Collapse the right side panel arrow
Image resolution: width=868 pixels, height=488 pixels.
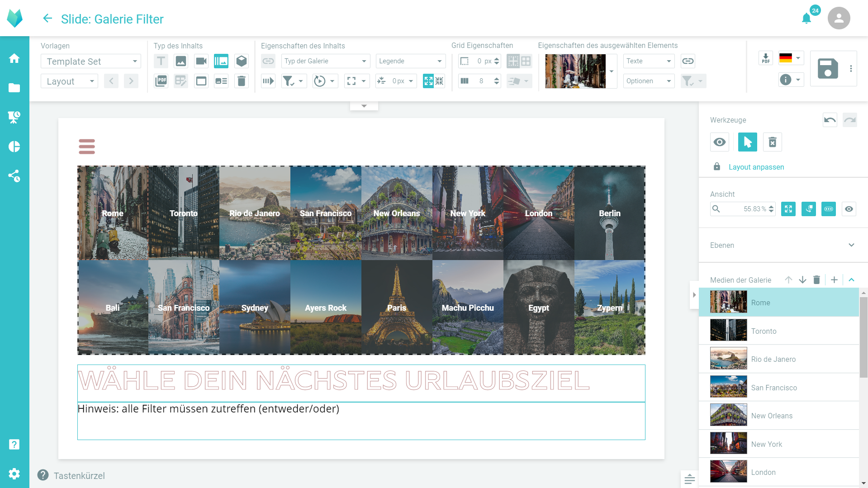pos(694,295)
